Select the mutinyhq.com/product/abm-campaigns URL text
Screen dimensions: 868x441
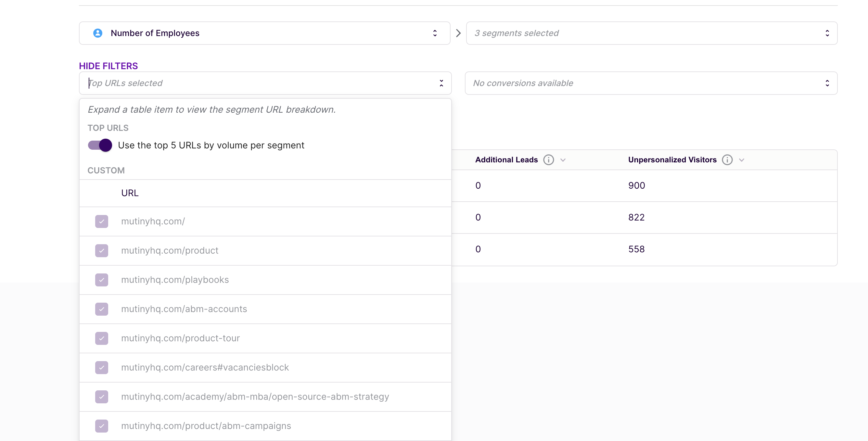[x=206, y=425]
